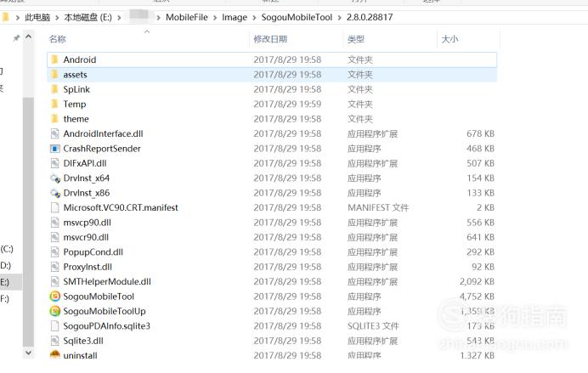Viewport: 588px width, 373px height.
Task: Go to 此电脑 in address bar
Action: (37, 17)
